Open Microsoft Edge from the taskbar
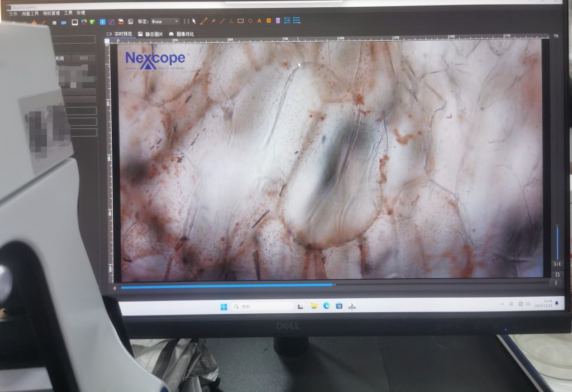 coord(326,305)
